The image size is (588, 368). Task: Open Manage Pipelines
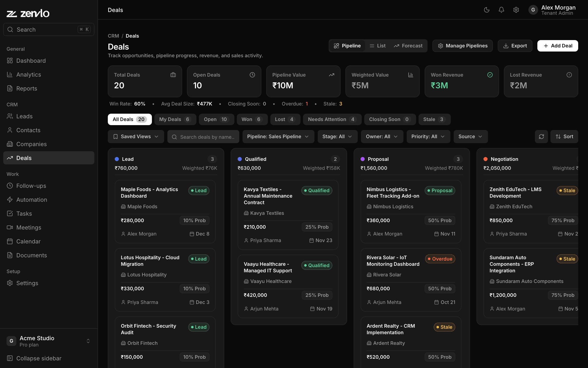463,46
